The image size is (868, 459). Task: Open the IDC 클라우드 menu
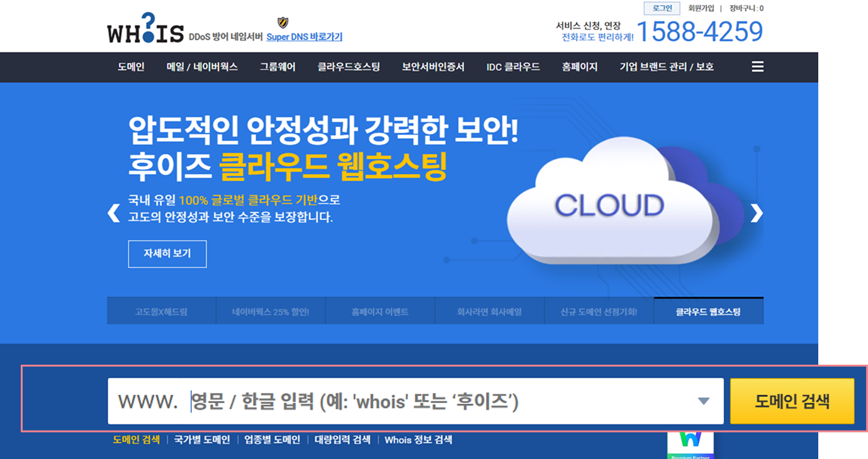pos(513,67)
